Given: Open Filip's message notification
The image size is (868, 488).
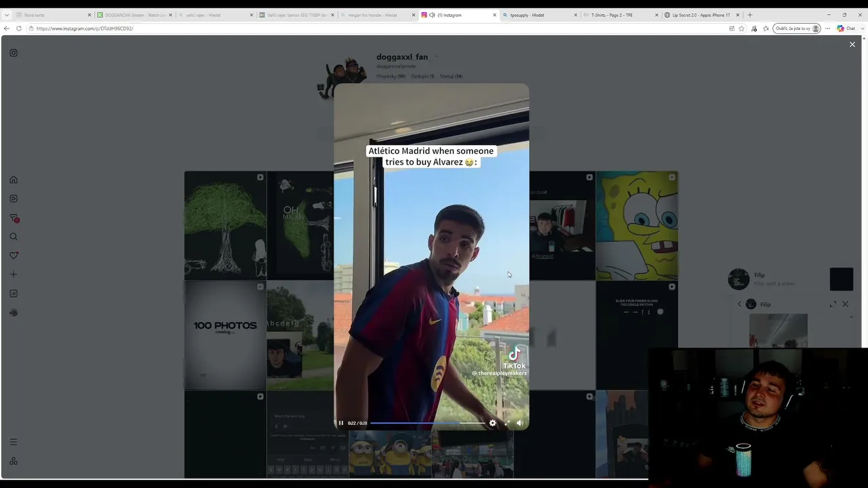Looking at the screenshot, I should coord(790,279).
